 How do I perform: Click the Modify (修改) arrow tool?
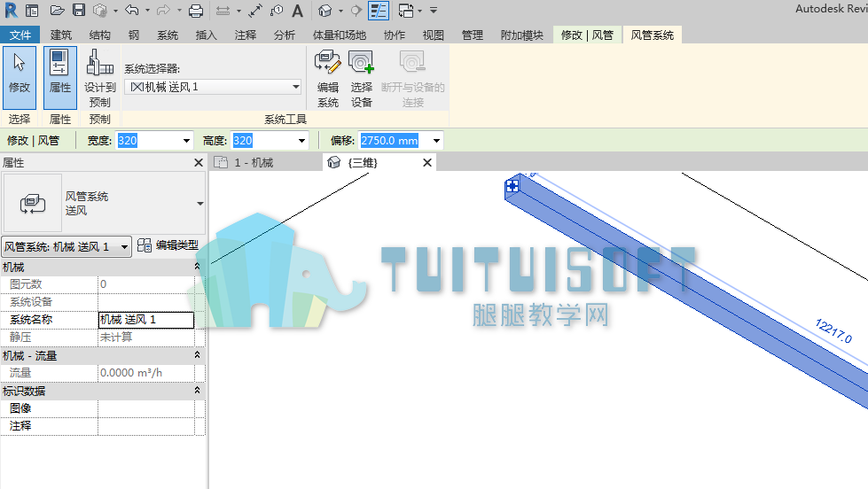(x=20, y=78)
